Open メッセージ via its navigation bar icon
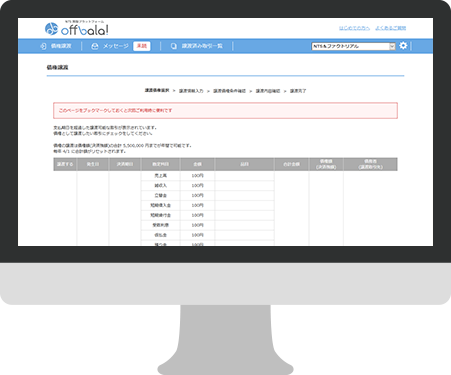Image resolution: width=451 pixels, height=375 pixels. point(95,46)
